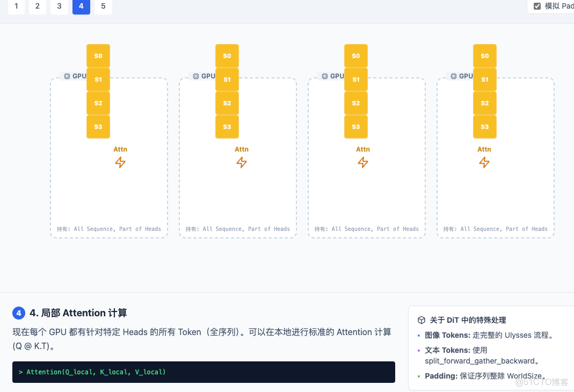Click lightning bolt under fourth GPU's Attn

484,162
